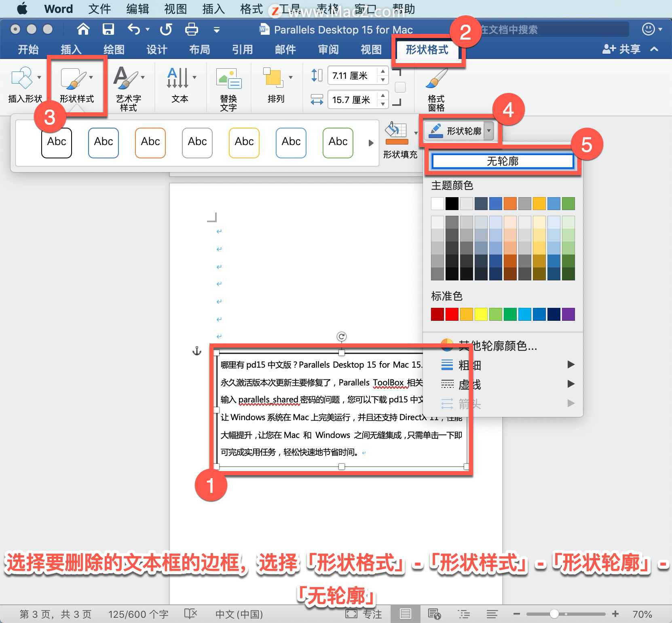Screen dimensions: 672x623
Task: Switch to the 审阅 ribbon tab
Action: tap(328, 49)
